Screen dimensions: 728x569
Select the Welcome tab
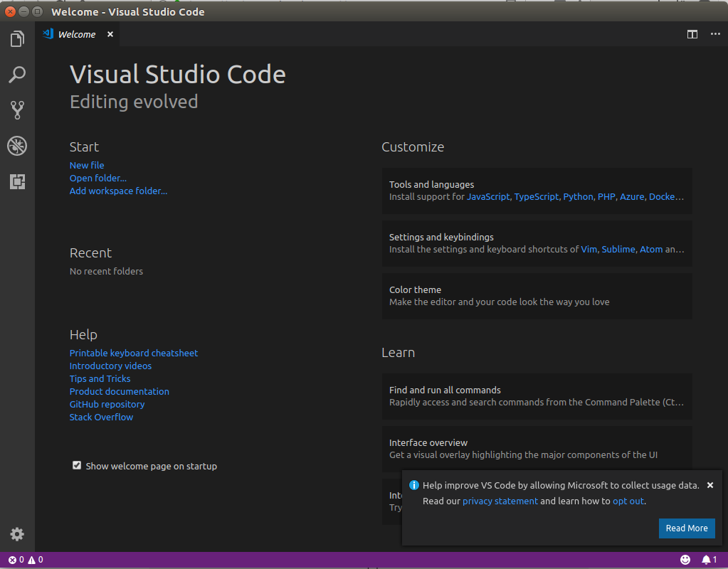pos(76,34)
